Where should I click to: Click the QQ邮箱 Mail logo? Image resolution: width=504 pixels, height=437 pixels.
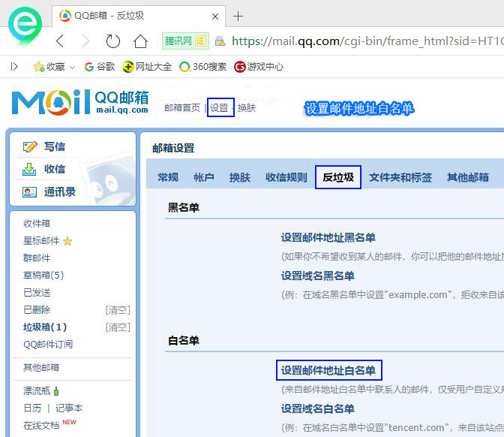click(x=80, y=102)
